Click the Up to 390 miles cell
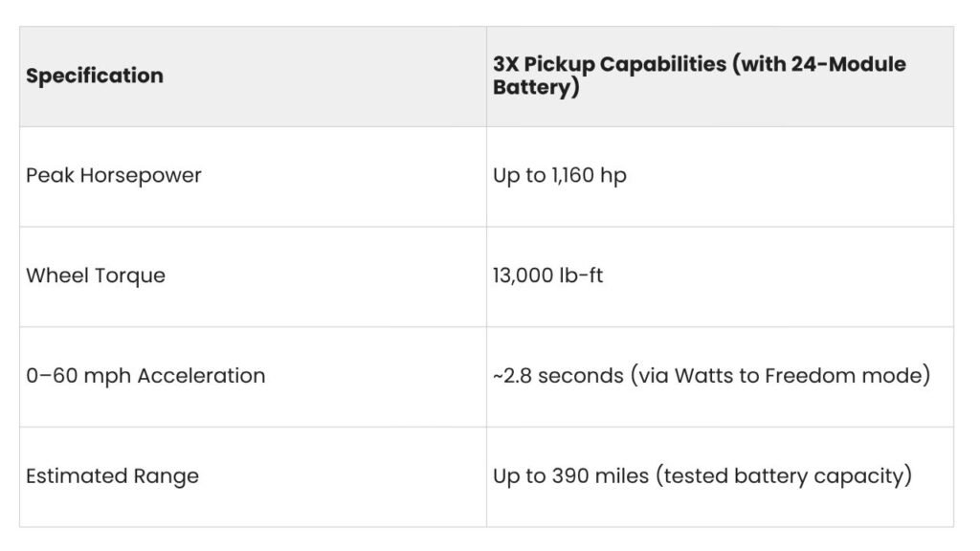The height and width of the screenshot is (551, 980). tap(720, 477)
